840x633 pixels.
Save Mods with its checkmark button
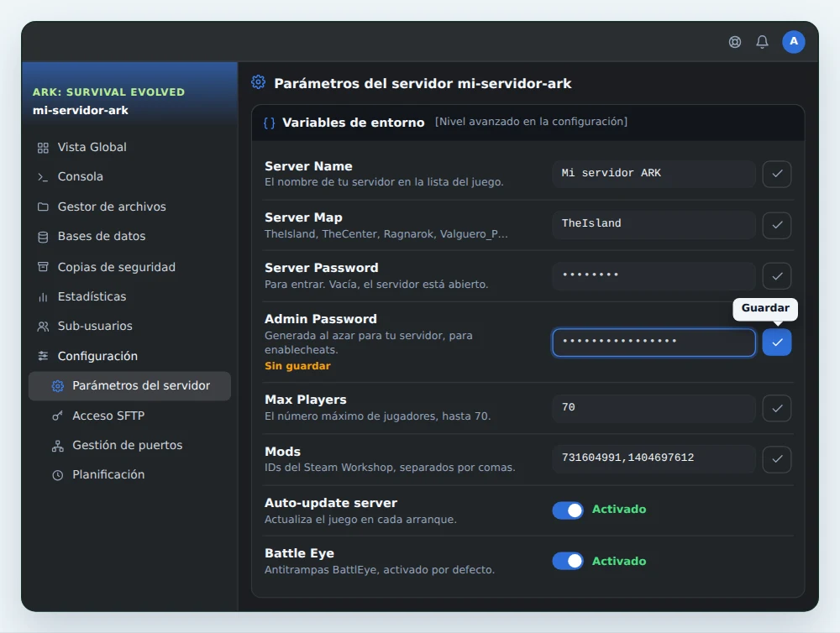click(777, 459)
